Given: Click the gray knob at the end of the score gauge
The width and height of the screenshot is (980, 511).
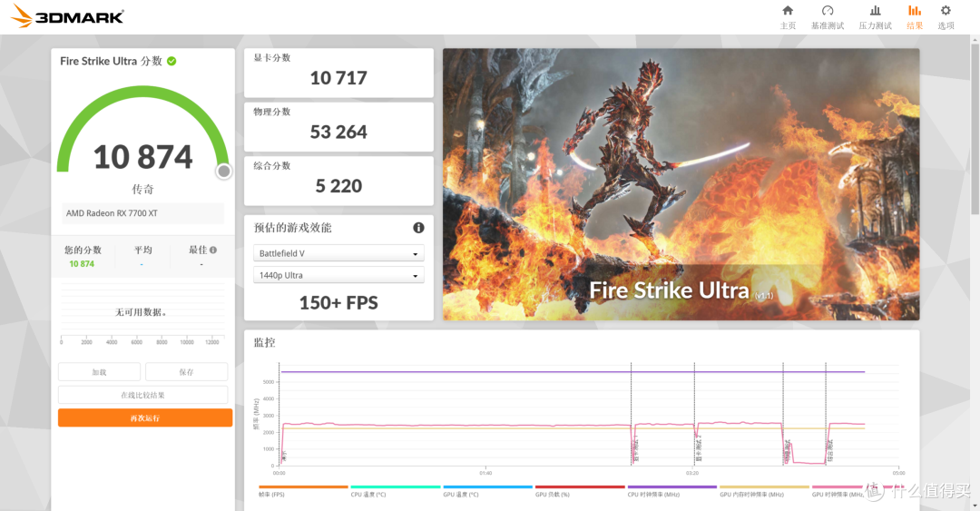Looking at the screenshot, I should [224, 172].
